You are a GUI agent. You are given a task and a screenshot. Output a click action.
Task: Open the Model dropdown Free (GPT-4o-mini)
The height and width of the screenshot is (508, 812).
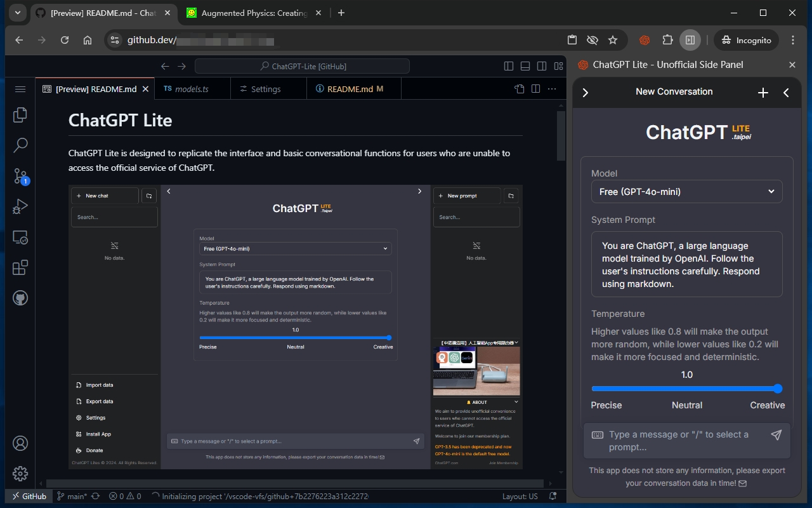[686, 192]
